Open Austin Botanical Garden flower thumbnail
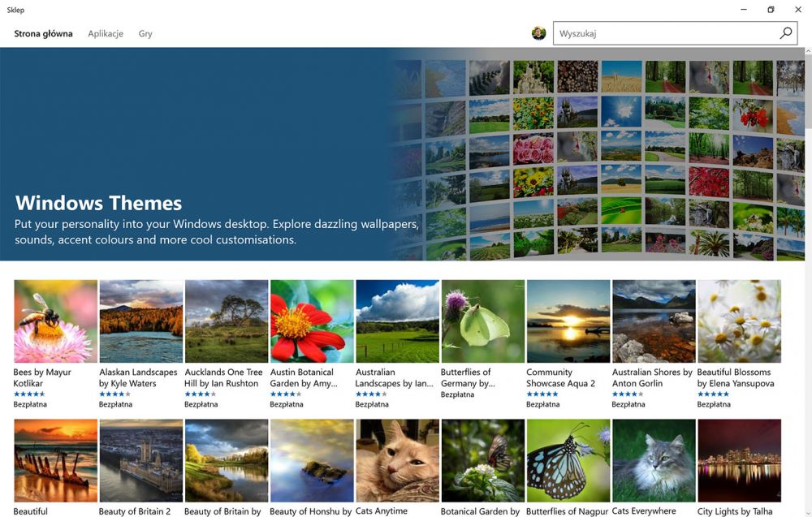Image resolution: width=812 pixels, height=517 pixels. (312, 321)
